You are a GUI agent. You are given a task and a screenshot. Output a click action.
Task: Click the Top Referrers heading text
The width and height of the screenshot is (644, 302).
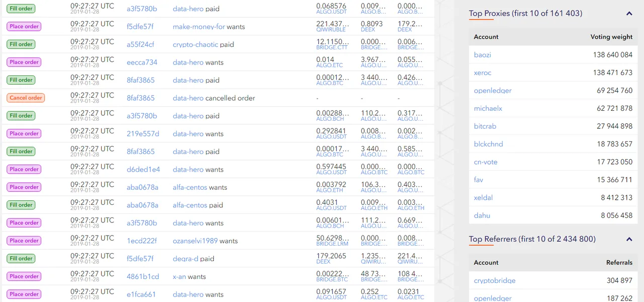pos(532,239)
